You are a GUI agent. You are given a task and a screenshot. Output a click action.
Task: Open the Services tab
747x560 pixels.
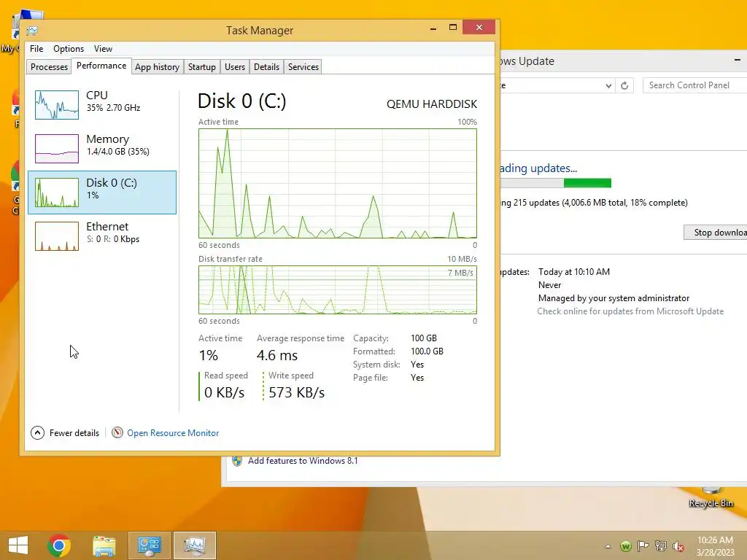coord(303,66)
